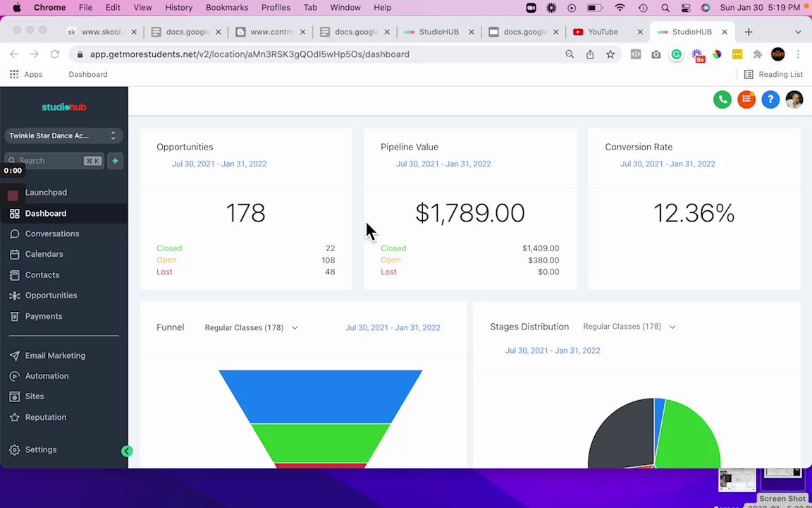Open the orange notifications list icon
Image resolution: width=812 pixels, height=508 pixels.
(746, 99)
